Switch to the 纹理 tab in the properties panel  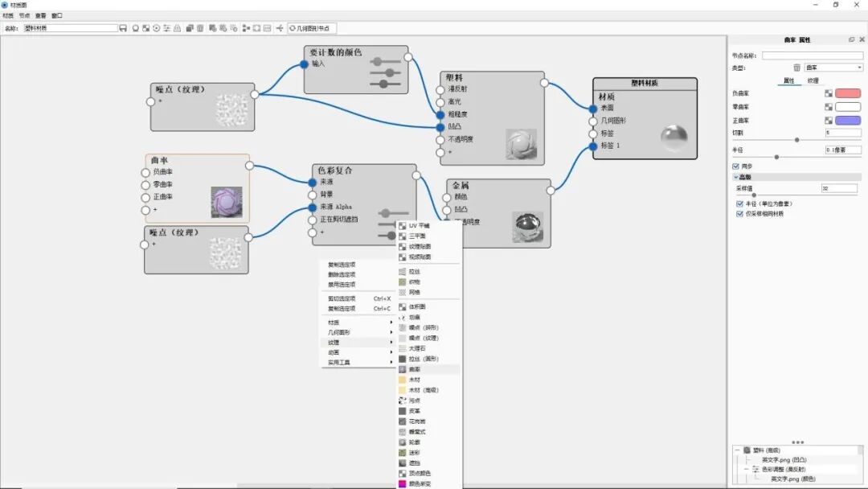point(814,79)
